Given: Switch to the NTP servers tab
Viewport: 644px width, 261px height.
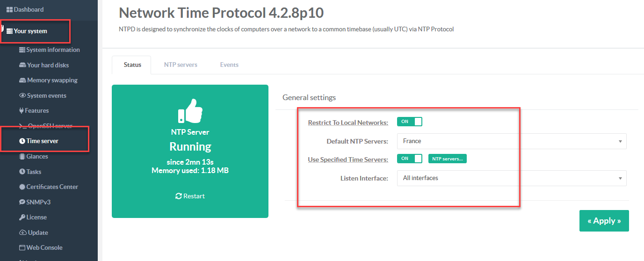Looking at the screenshot, I should pyautogui.click(x=181, y=65).
